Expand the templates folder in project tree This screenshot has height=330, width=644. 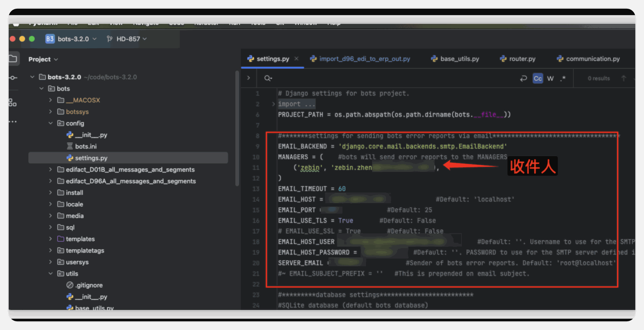coord(50,239)
